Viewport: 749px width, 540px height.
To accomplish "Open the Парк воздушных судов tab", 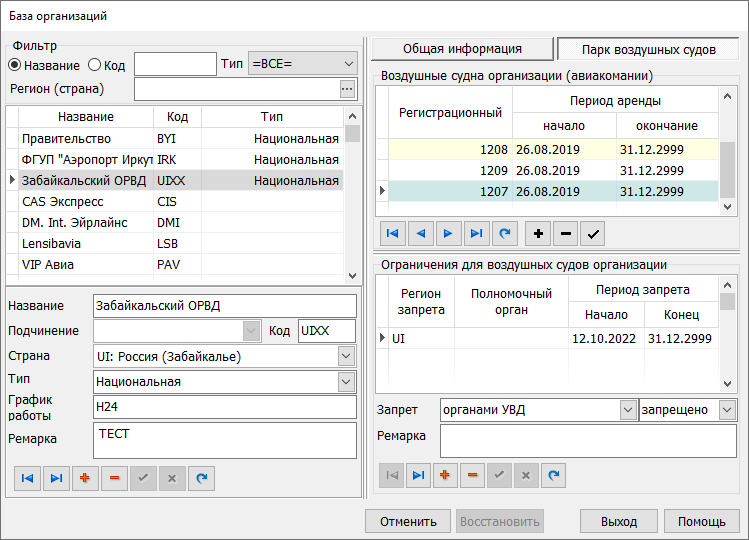I will (649, 49).
